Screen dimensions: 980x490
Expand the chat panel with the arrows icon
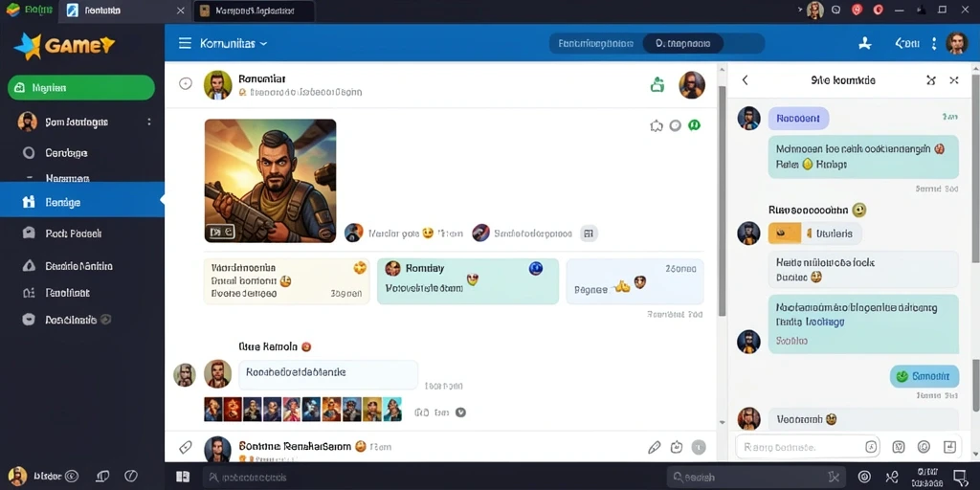click(x=931, y=80)
